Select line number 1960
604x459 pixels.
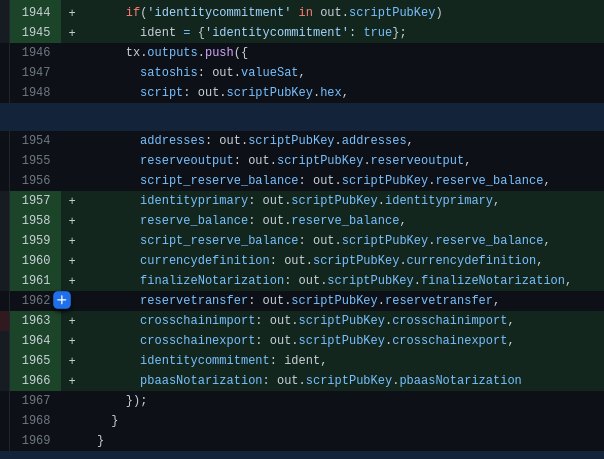[36, 260]
